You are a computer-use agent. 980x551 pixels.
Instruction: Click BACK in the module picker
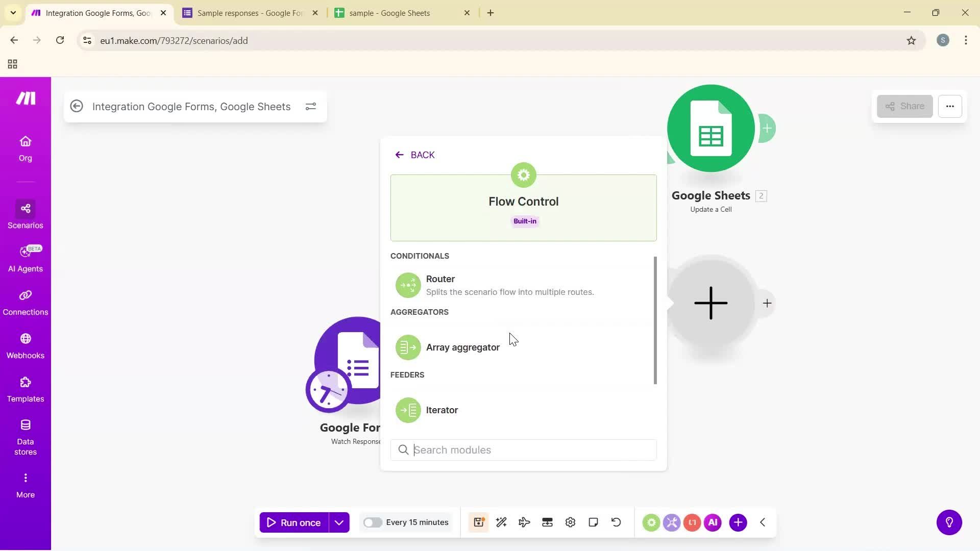(x=414, y=155)
